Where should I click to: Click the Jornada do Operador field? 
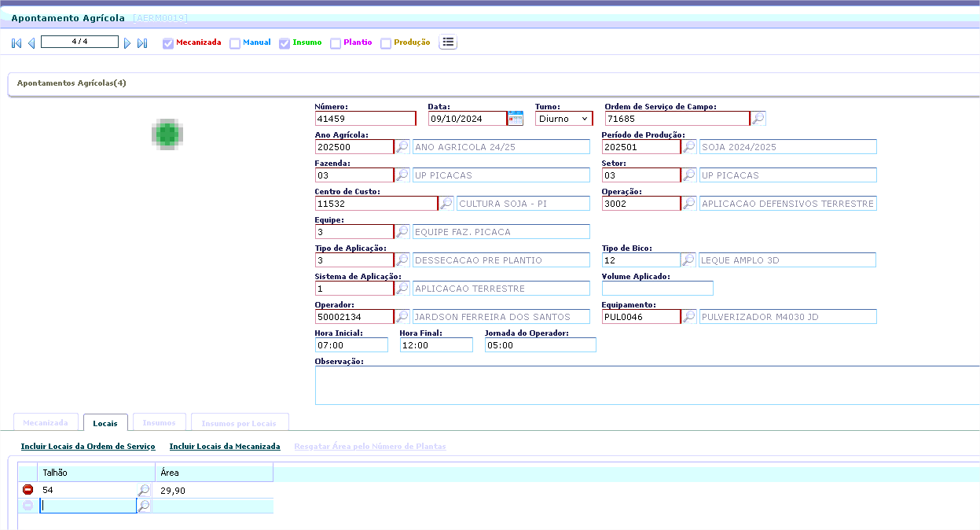541,345
